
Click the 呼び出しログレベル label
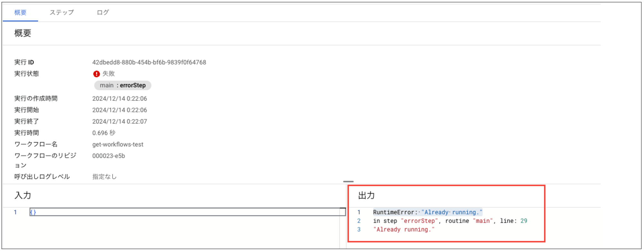click(42, 177)
